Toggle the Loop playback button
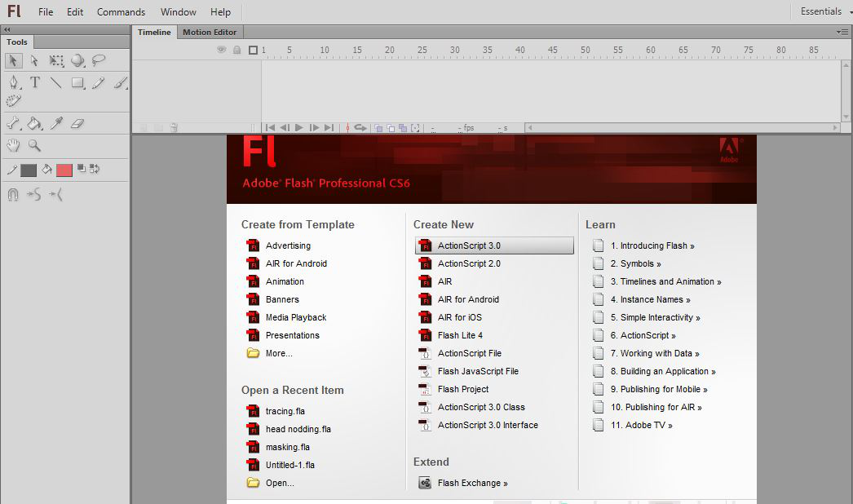The height and width of the screenshot is (504, 853). (360, 127)
